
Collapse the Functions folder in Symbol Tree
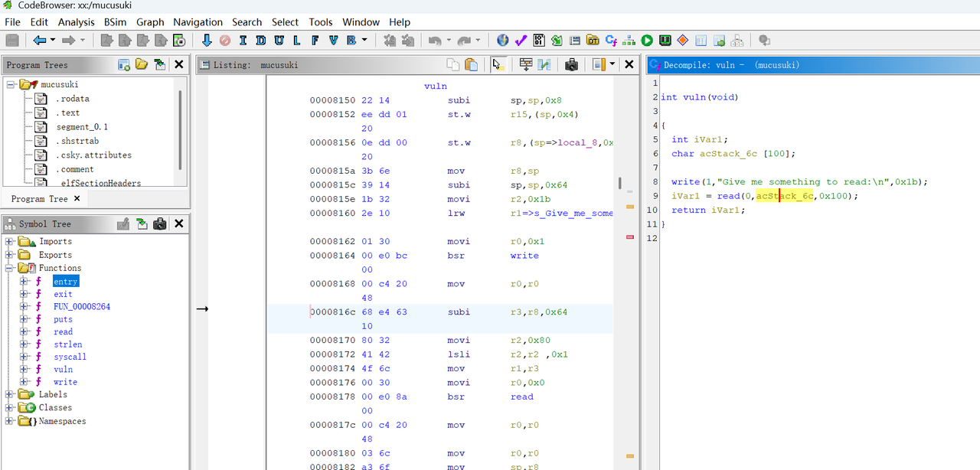[10, 269]
